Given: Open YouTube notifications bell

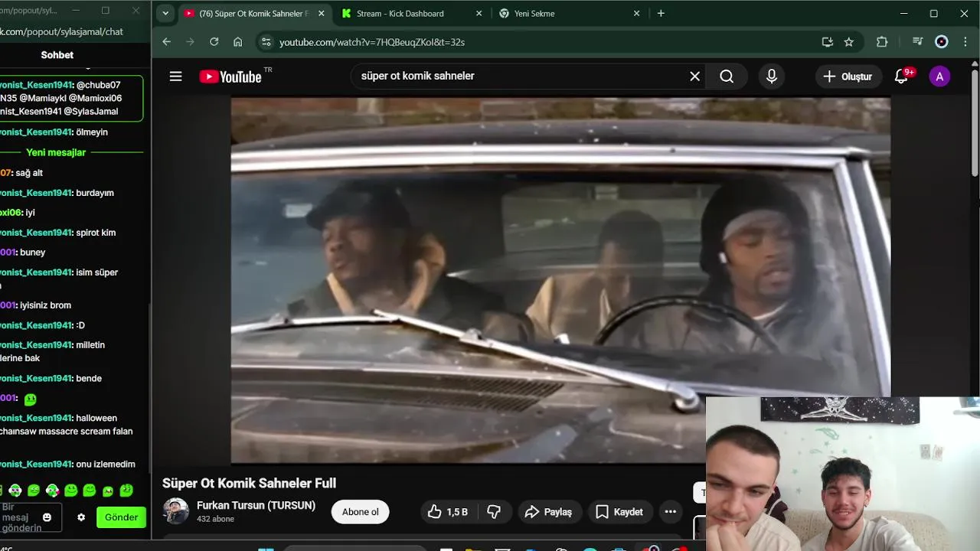Looking at the screenshot, I should [x=902, y=77].
